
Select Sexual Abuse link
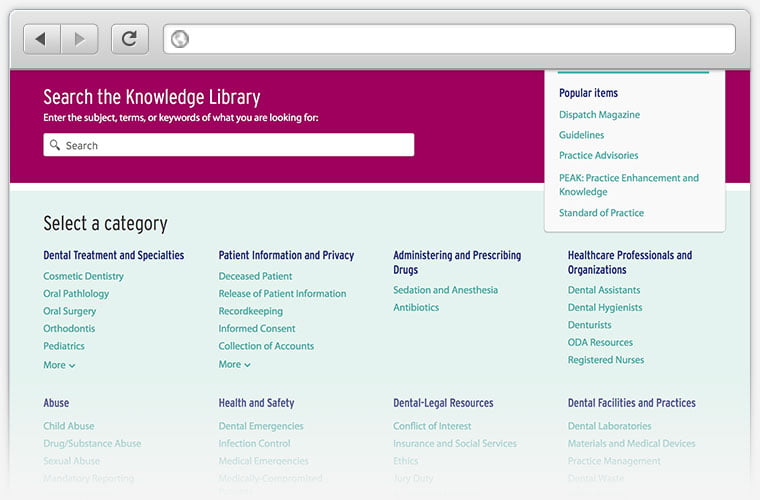tap(71, 461)
